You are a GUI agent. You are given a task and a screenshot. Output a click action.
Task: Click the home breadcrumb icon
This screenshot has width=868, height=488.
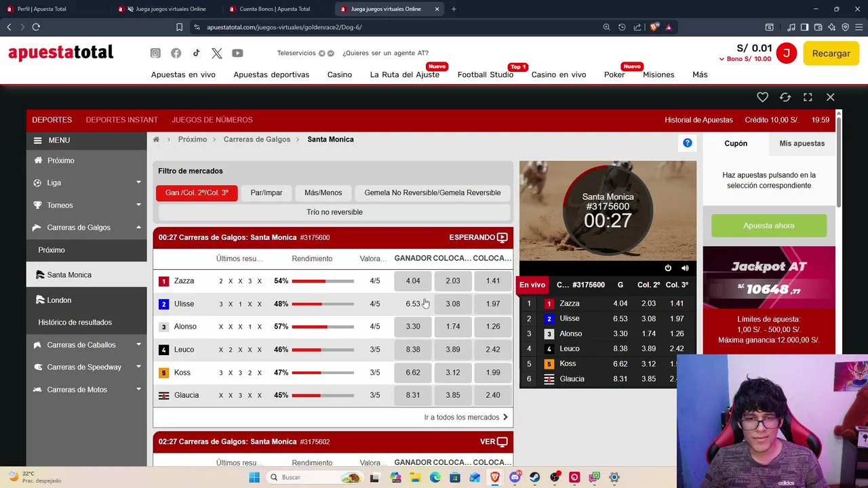click(x=156, y=140)
